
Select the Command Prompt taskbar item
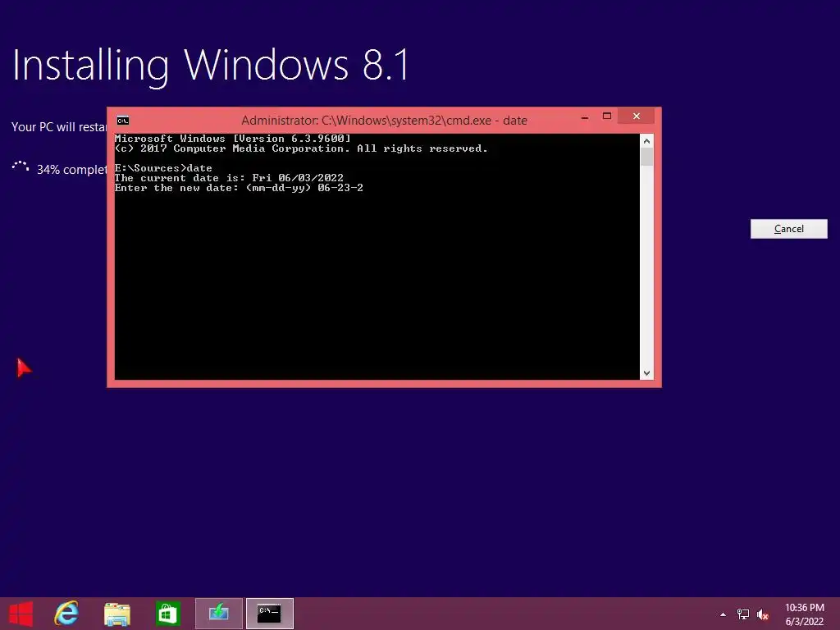tap(269, 614)
